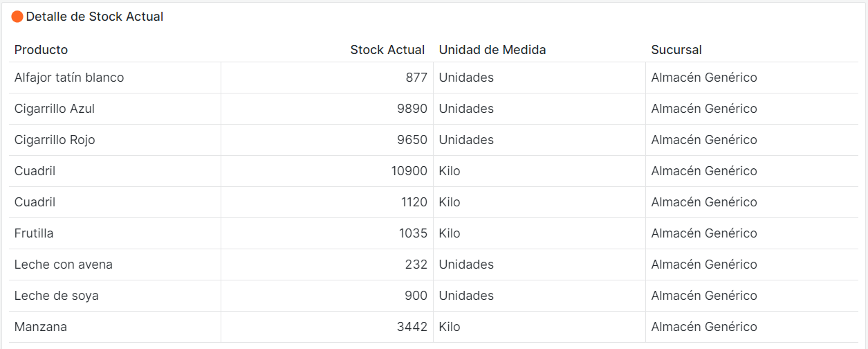Select the Alfajor tatín blanco product cell

point(69,78)
